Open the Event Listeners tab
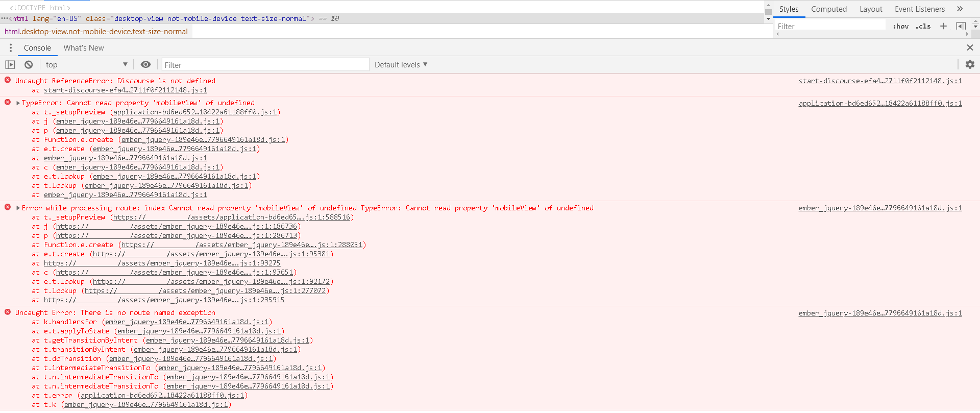Image resolution: width=980 pixels, height=413 pixels. 920,9
